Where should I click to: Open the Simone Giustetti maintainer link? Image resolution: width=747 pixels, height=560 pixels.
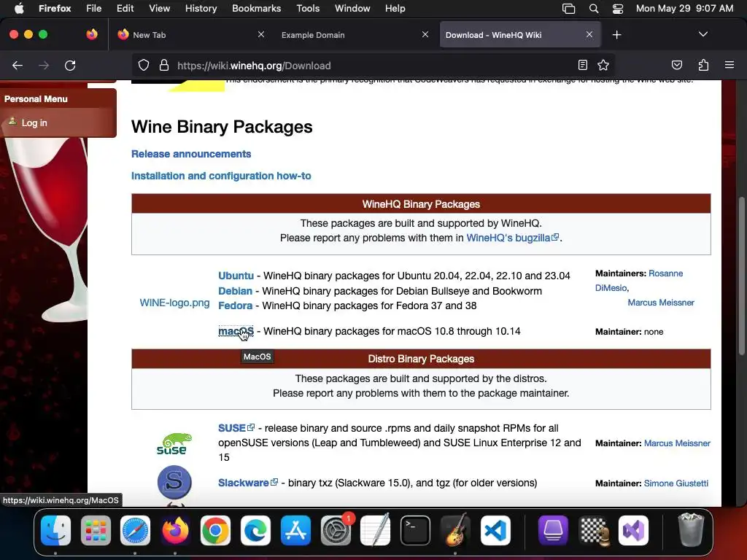(676, 483)
